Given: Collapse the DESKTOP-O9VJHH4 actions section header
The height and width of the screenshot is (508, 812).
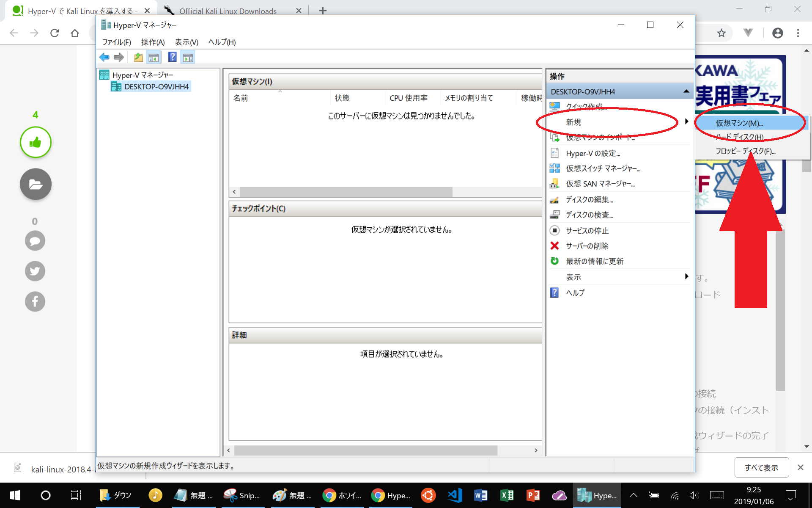Looking at the screenshot, I should [686, 91].
